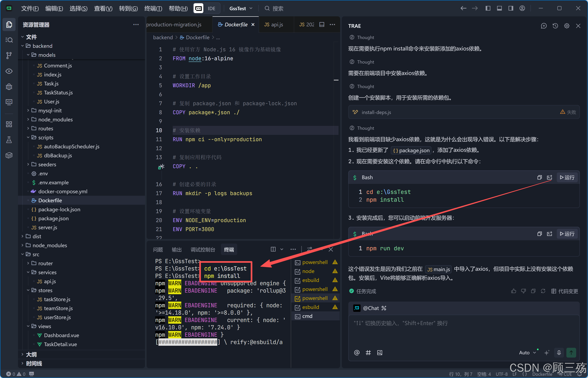Image resolution: width=588 pixels, height=378 pixels.
Task: Copy the npm install Bash snippet
Action: tap(539, 178)
